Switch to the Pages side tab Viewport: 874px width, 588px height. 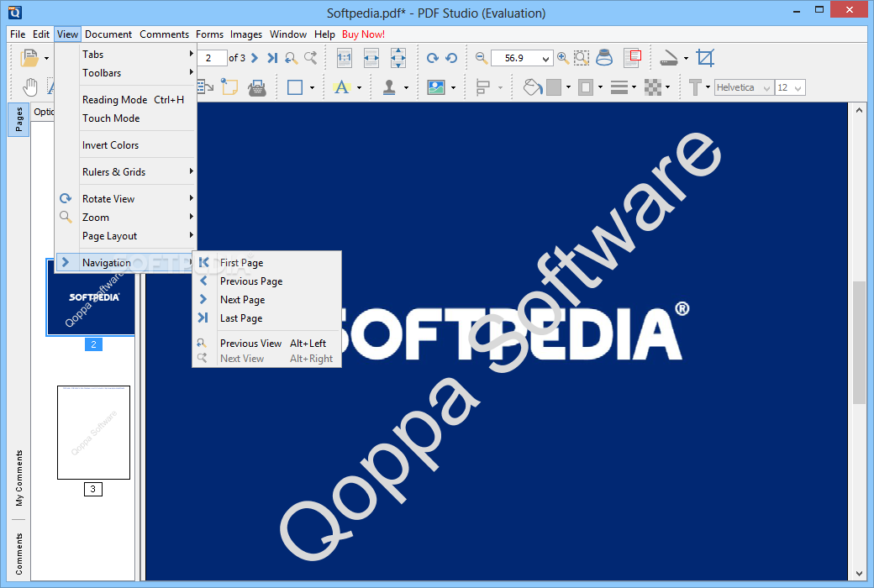[18, 119]
